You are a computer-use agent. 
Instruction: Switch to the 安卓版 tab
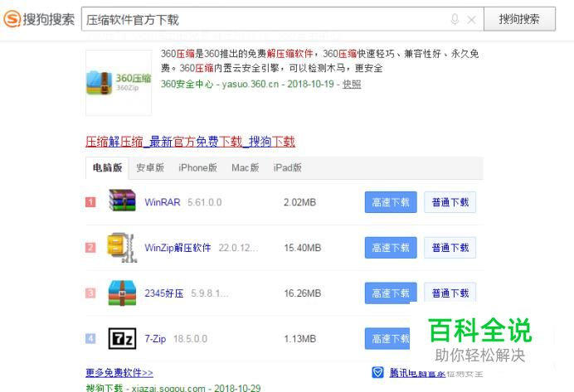click(x=150, y=168)
